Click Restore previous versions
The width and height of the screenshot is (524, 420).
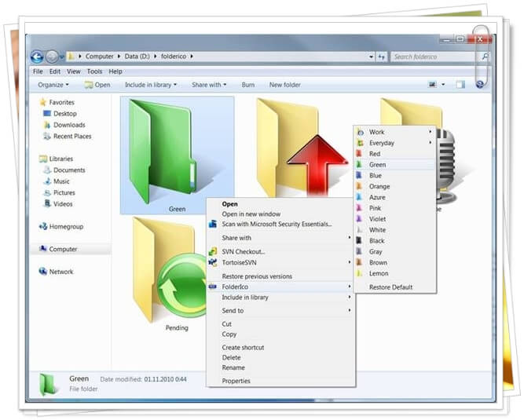tap(280, 276)
